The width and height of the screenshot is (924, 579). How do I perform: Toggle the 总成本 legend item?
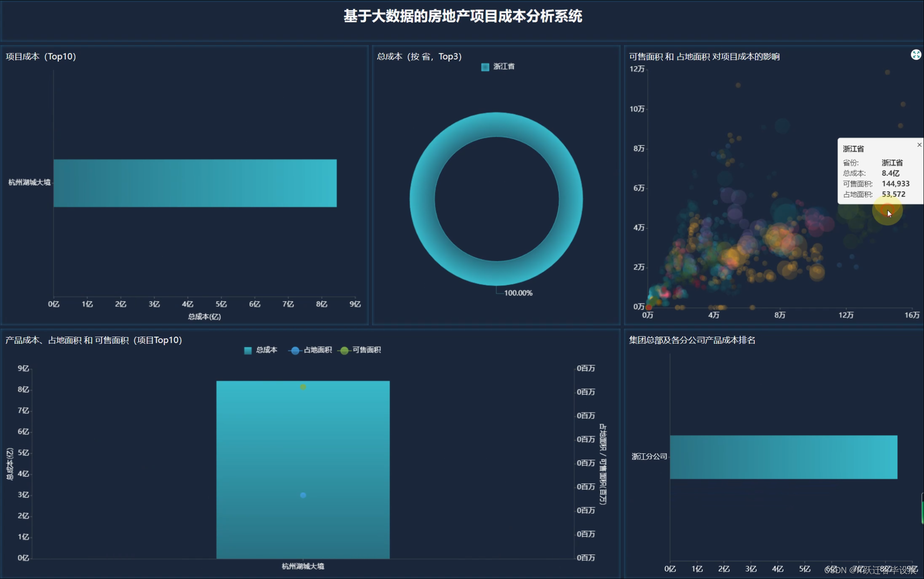tap(261, 350)
